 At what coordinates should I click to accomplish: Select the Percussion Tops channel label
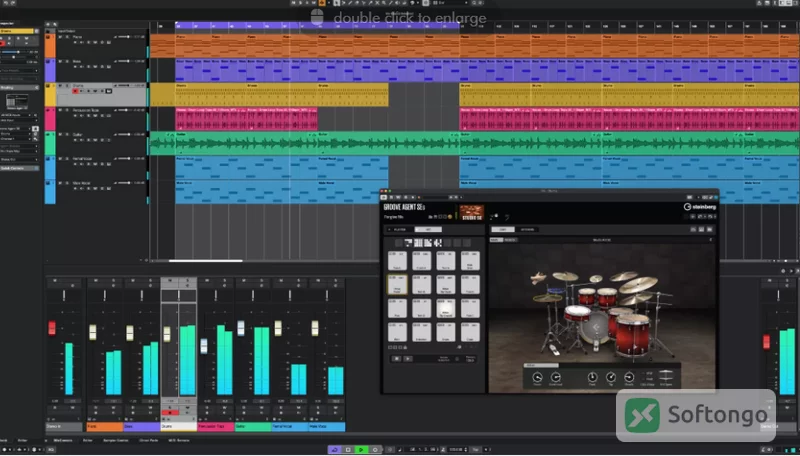coord(216,426)
